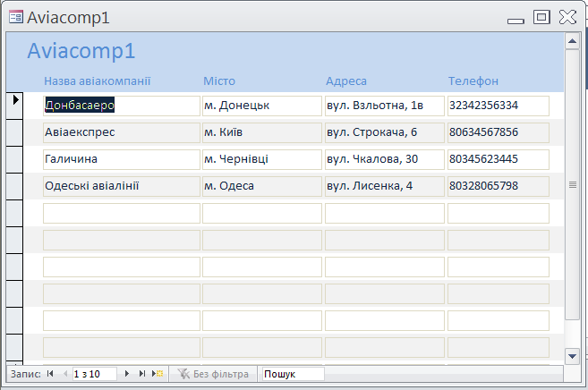The image size is (588, 390).
Task: Click phone field 32342356334
Action: 499,106
